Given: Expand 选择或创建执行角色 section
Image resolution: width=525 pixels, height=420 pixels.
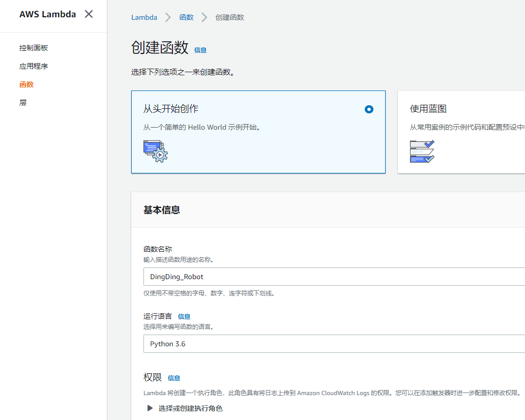Looking at the screenshot, I should 185,408.
